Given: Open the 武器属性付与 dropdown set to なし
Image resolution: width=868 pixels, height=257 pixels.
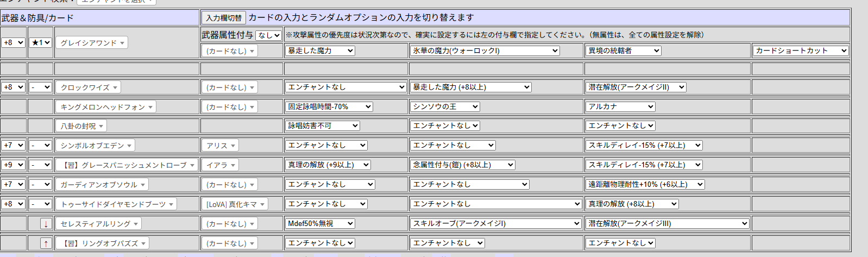Looking at the screenshot, I should pyautogui.click(x=268, y=35).
